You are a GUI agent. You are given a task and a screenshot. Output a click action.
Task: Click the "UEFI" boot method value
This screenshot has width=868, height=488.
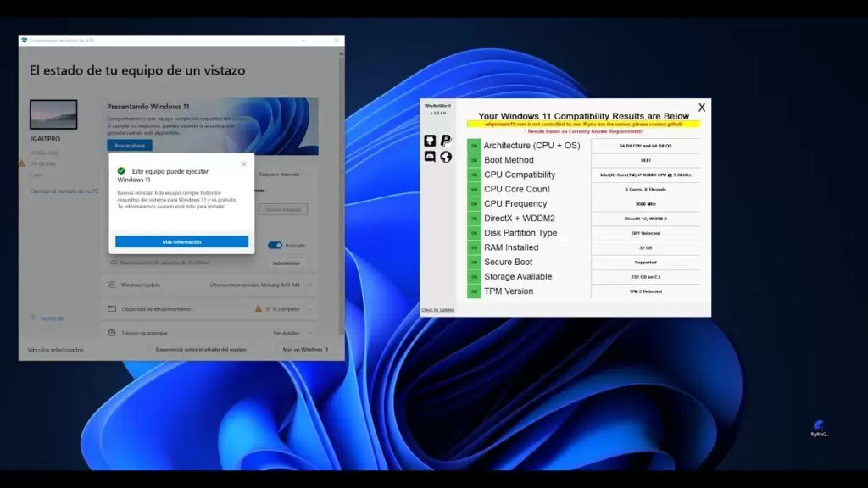645,160
